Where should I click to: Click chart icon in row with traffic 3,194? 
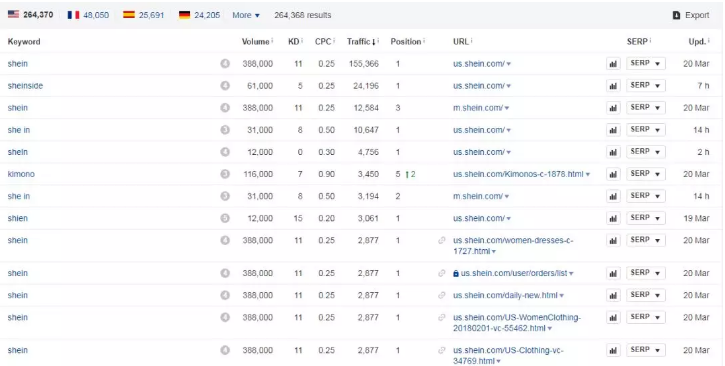coord(613,196)
